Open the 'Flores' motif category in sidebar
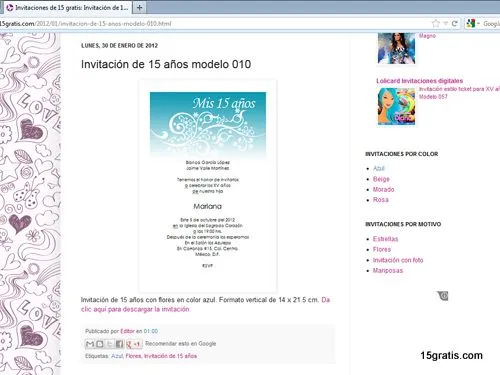Screen dimensions: 500x375 pos(382,249)
